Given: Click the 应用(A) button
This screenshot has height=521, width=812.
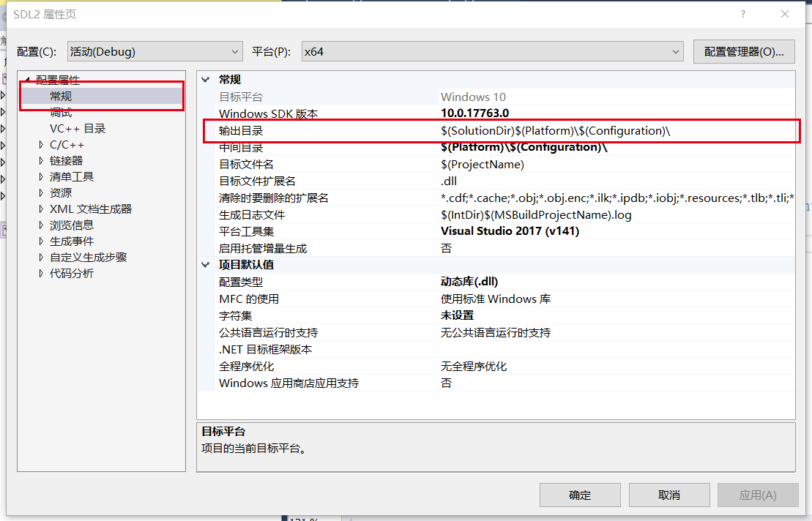Looking at the screenshot, I should click(x=758, y=495).
